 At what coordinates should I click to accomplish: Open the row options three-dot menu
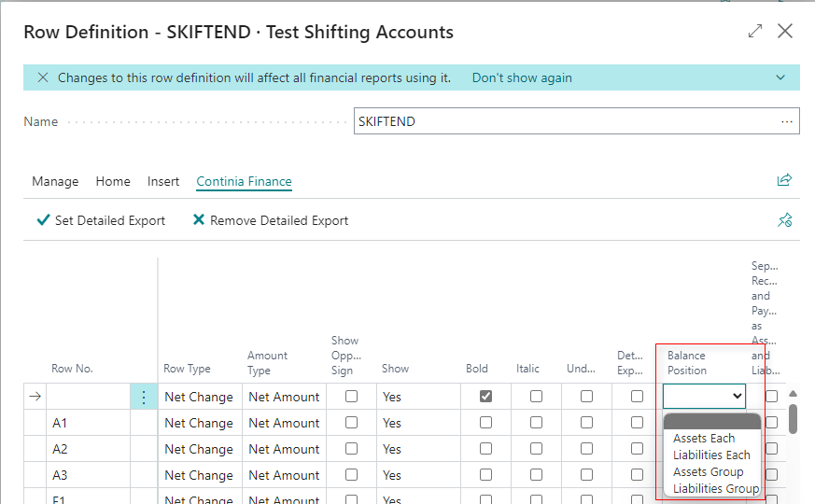coord(143,397)
